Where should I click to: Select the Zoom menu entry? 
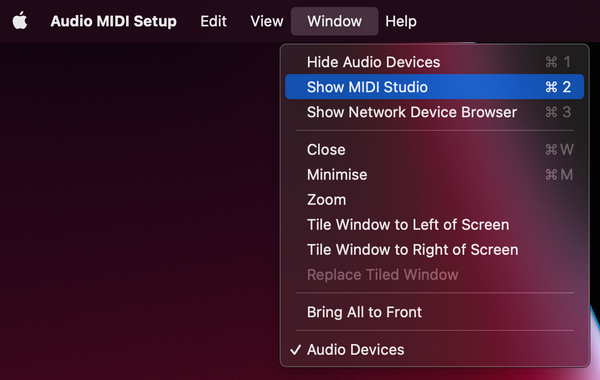click(x=434, y=200)
